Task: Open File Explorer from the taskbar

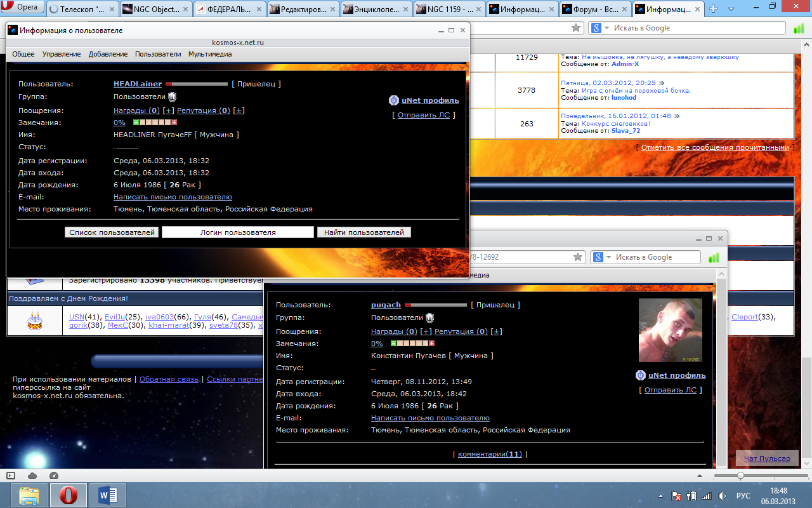Action: tap(29, 495)
